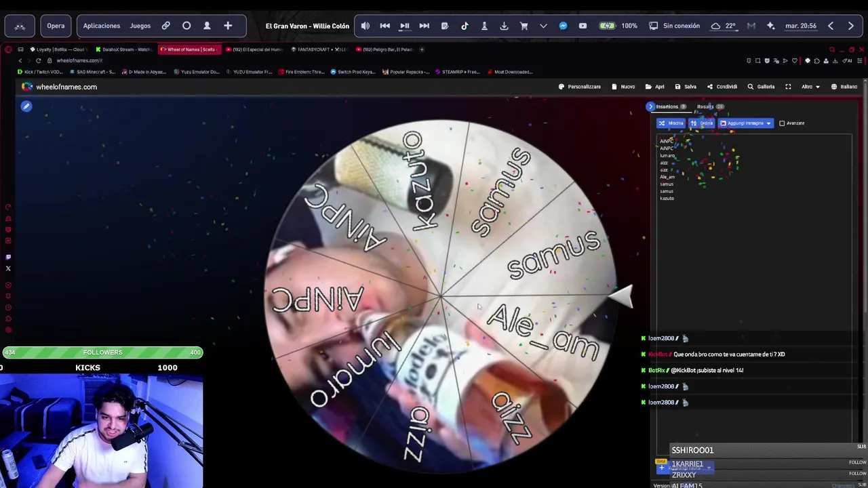Change language from Italiano

(x=844, y=87)
